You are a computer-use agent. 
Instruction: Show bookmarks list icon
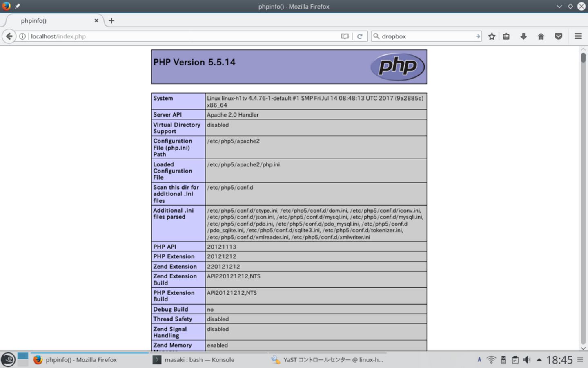coord(506,36)
